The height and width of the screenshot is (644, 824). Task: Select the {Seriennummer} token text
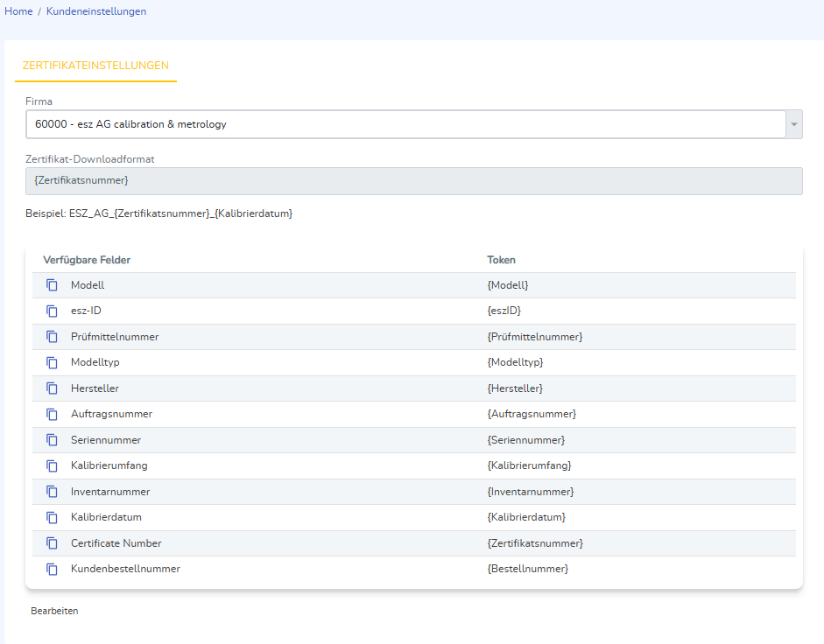tap(526, 440)
